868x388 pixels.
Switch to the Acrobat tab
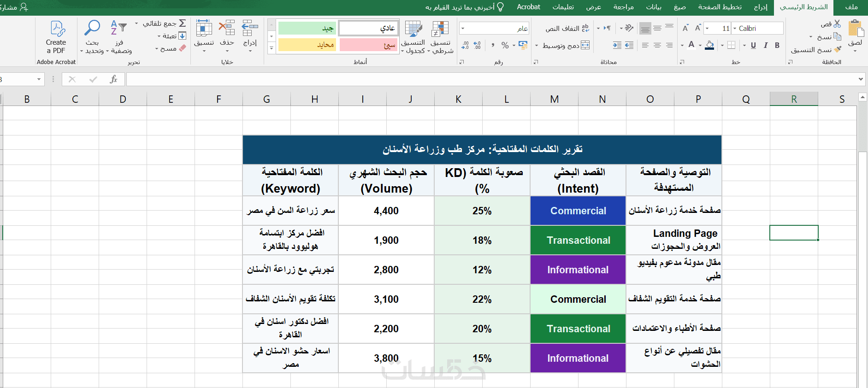[x=528, y=7]
